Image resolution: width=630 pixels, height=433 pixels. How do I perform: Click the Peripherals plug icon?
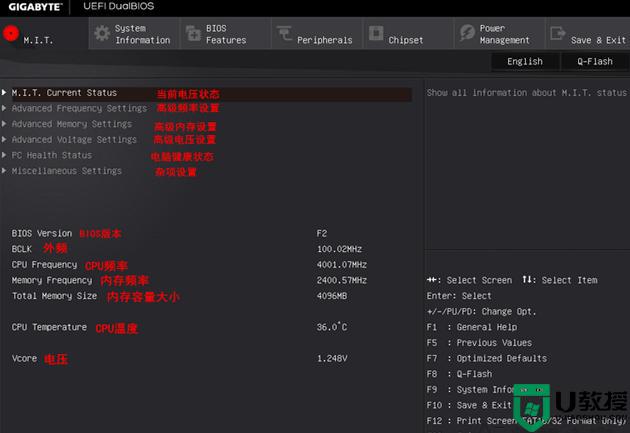[x=284, y=33]
